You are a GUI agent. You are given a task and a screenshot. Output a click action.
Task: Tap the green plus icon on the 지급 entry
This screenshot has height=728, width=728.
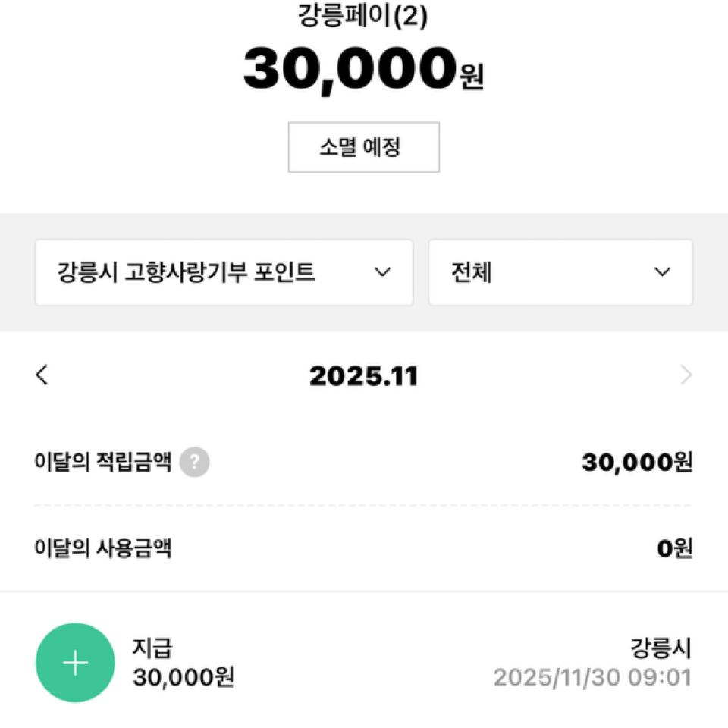click(75, 662)
